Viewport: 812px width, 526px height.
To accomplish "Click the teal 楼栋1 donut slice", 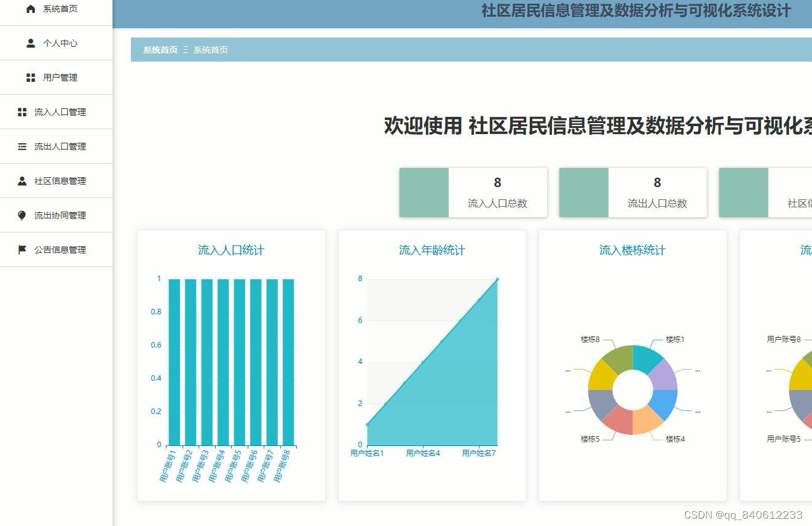I will (645, 358).
